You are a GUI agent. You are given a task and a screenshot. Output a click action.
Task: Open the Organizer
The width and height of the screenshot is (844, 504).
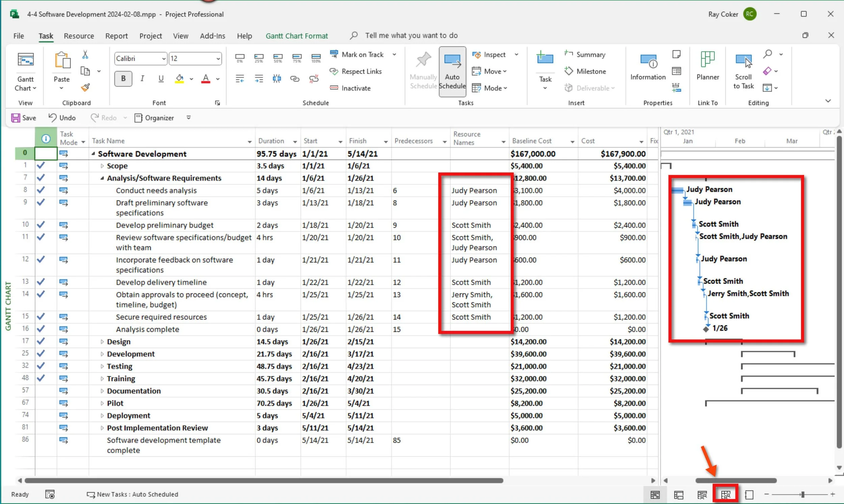154,118
